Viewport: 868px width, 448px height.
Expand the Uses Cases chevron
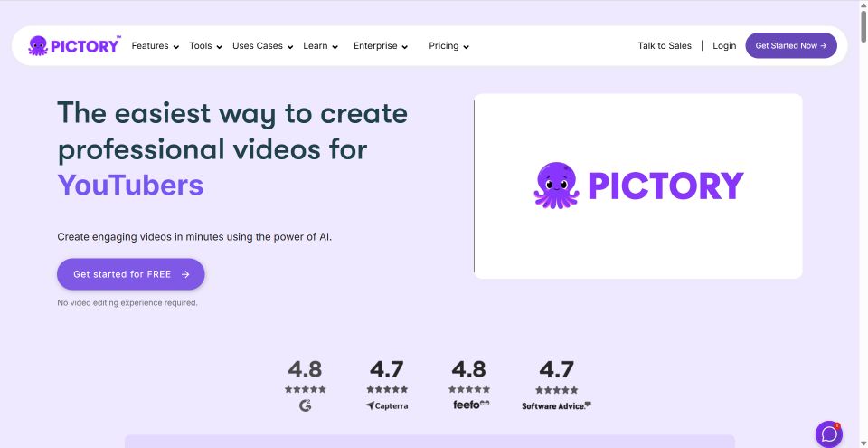click(x=290, y=47)
